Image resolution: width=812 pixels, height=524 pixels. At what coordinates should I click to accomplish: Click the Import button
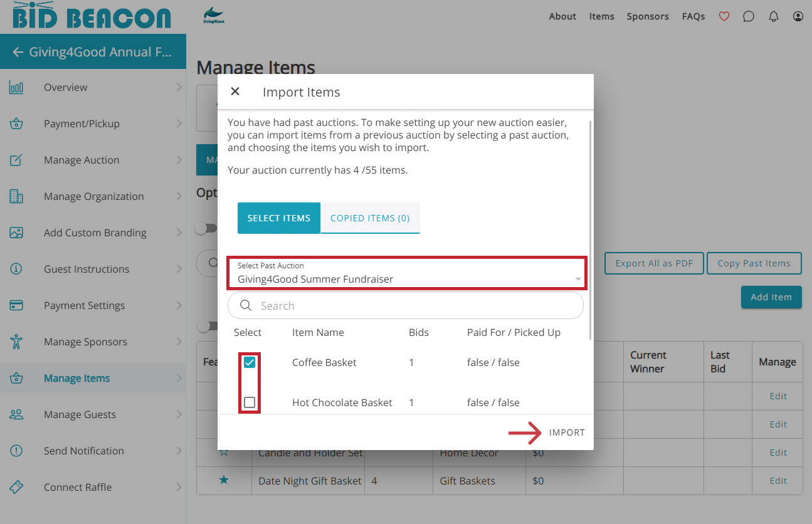(567, 432)
